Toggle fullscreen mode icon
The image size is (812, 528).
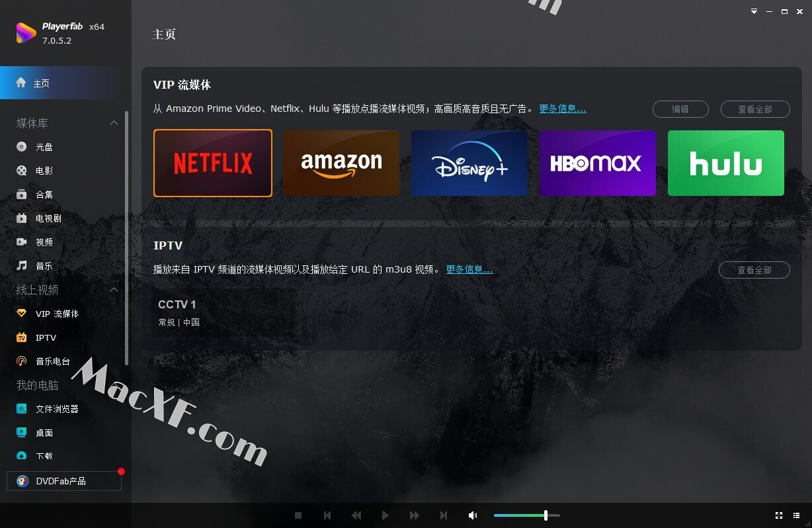779,515
